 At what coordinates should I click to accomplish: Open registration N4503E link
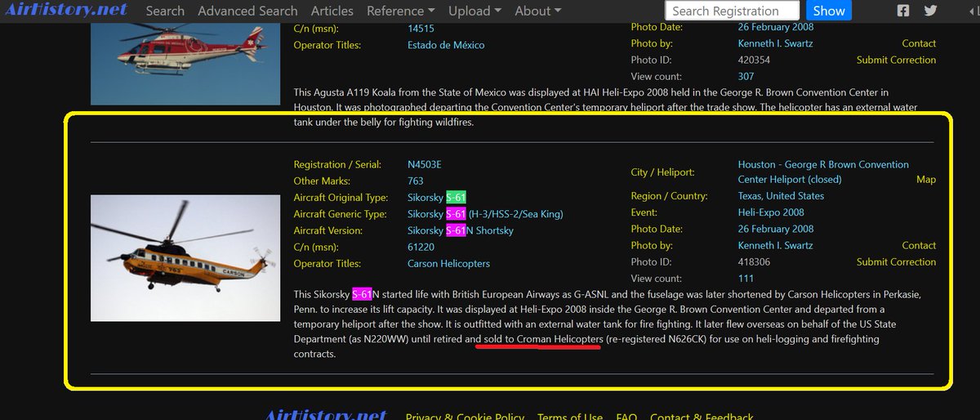pos(425,164)
